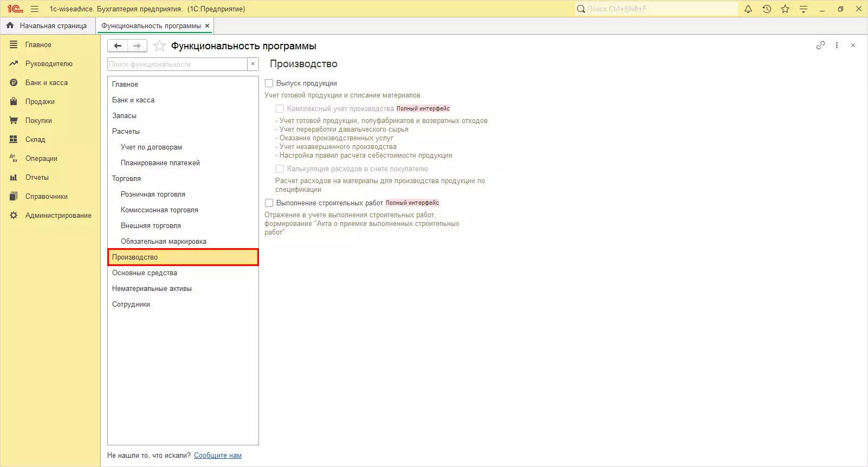Viewport: 868px width, 467px height.
Task: Click the home icon of Начальная страница
Action: coord(10,25)
